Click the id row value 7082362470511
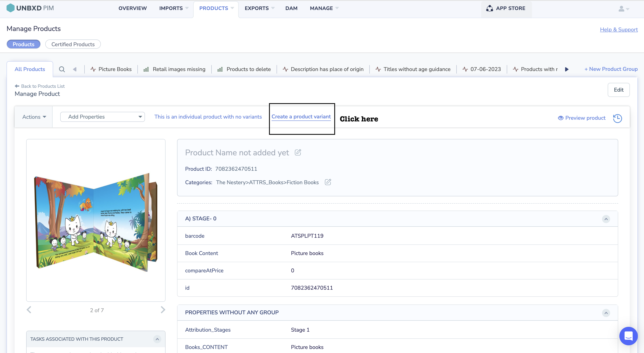This screenshot has height=353, width=644. click(x=312, y=288)
